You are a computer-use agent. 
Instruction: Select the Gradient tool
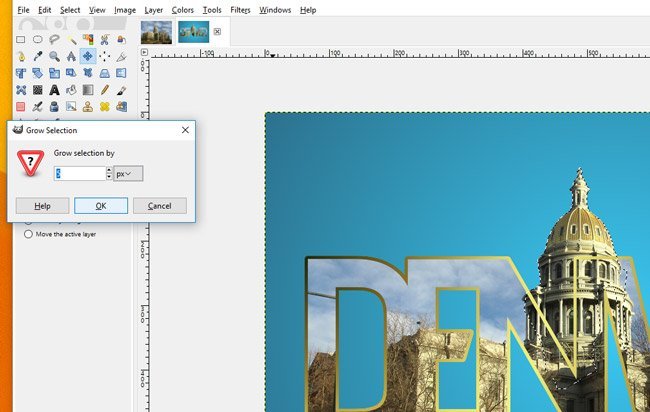(x=88, y=90)
